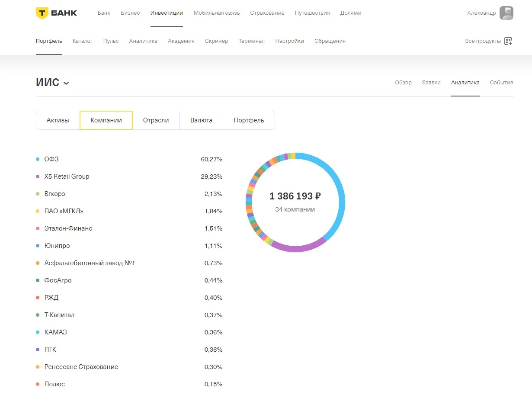The height and width of the screenshot is (398, 532).
Task: Click the purple X5 Retail Group legend dot
Action: point(38,177)
